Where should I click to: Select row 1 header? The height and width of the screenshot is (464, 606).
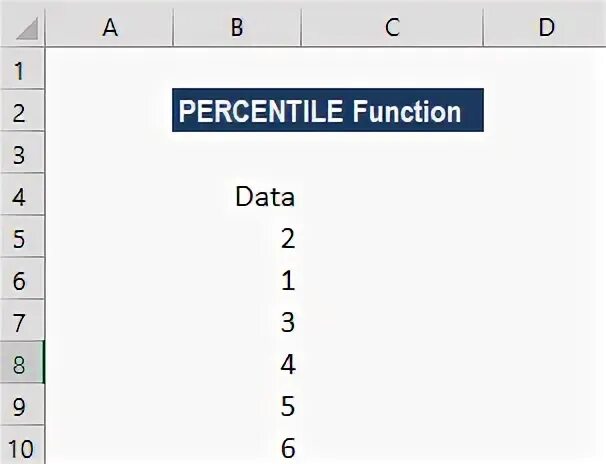click(22, 70)
